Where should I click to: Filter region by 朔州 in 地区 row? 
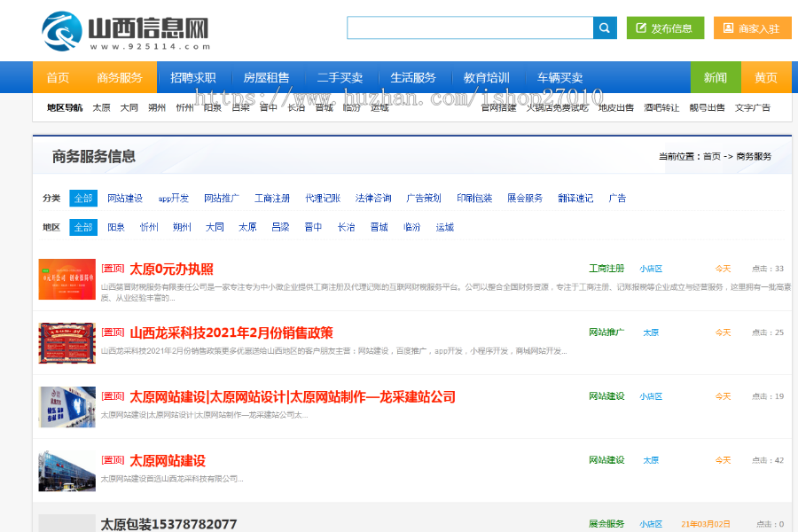[182, 227]
